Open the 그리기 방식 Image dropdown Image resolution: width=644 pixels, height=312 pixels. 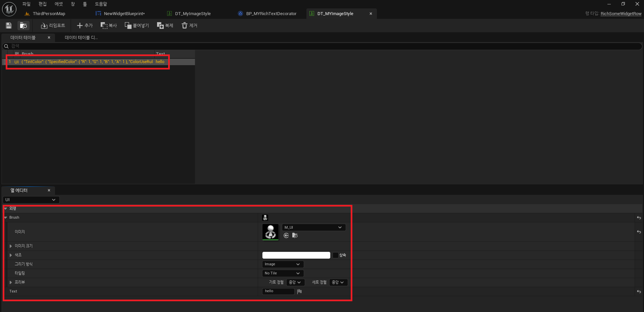click(x=283, y=264)
